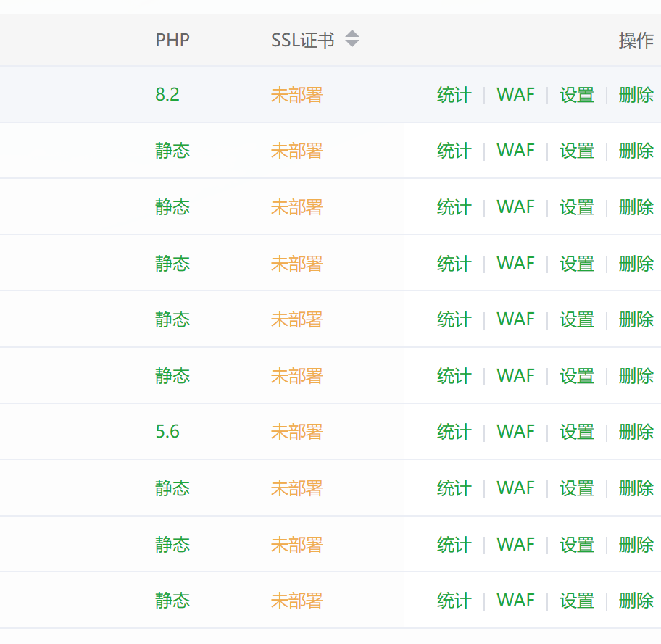This screenshot has height=644, width=661.
Task: Click 未部署 SSL status in the 5.6 row
Action: click(x=296, y=432)
